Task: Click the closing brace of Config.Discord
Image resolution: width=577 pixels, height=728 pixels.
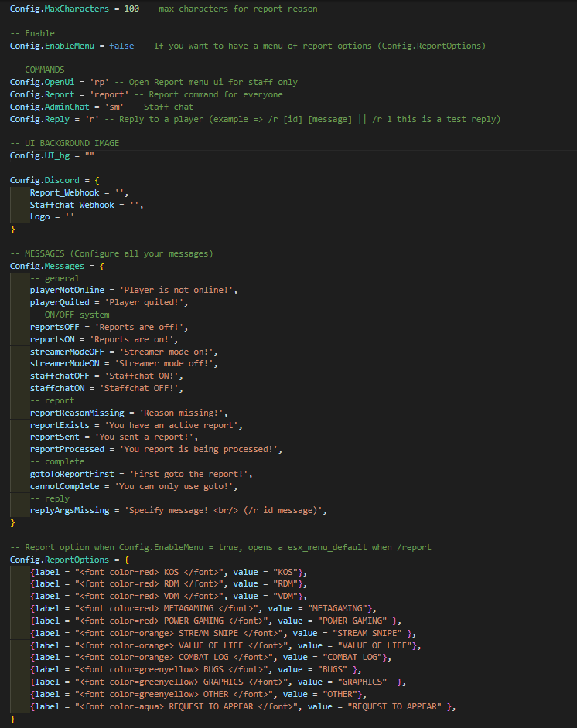Action: [12, 230]
